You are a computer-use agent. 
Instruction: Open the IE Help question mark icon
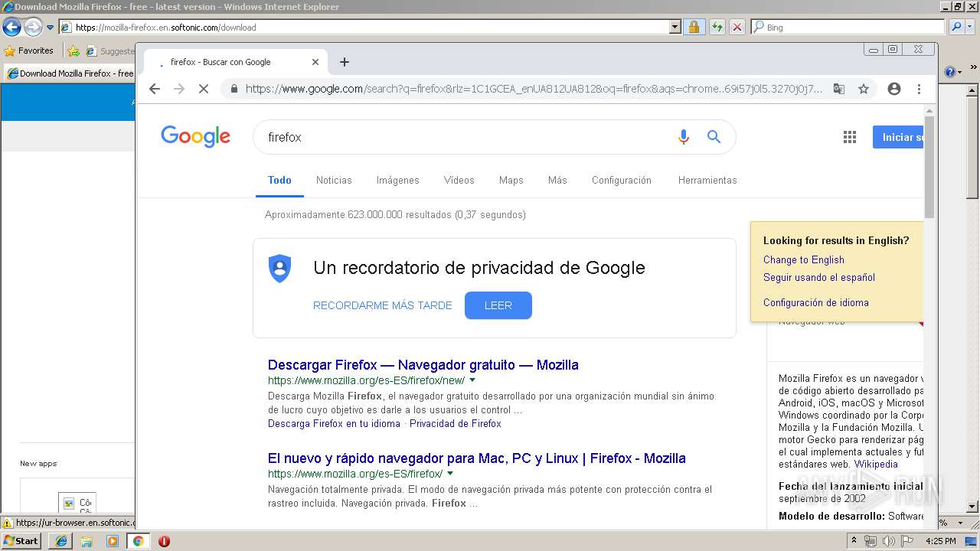tap(949, 73)
